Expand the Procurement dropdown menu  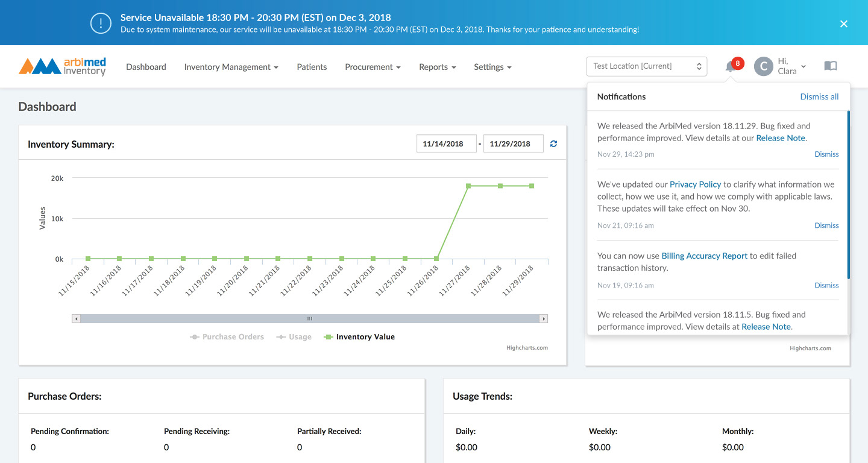click(x=373, y=67)
